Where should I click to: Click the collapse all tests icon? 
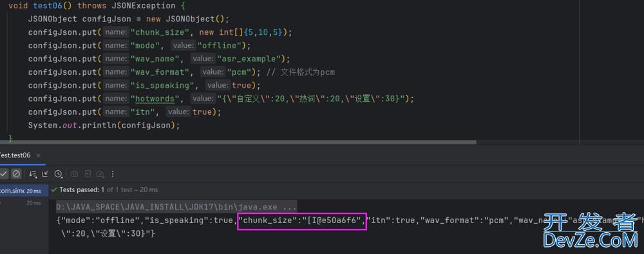pos(45,174)
